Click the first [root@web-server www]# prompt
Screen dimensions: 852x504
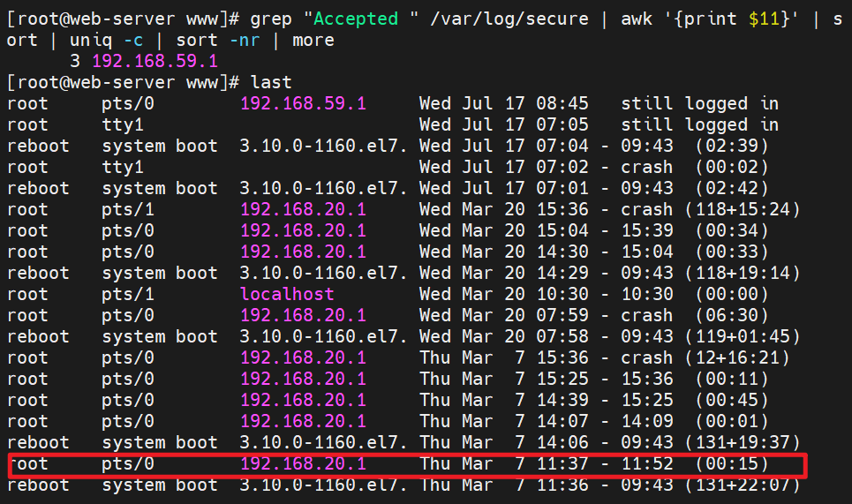click(x=123, y=19)
